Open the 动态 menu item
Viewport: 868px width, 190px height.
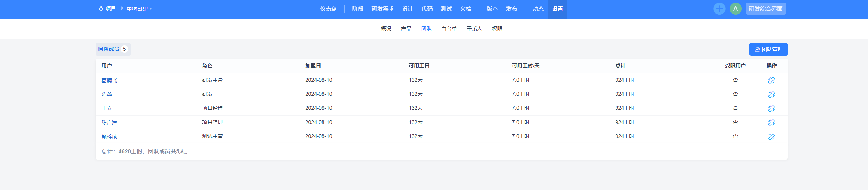(538, 9)
